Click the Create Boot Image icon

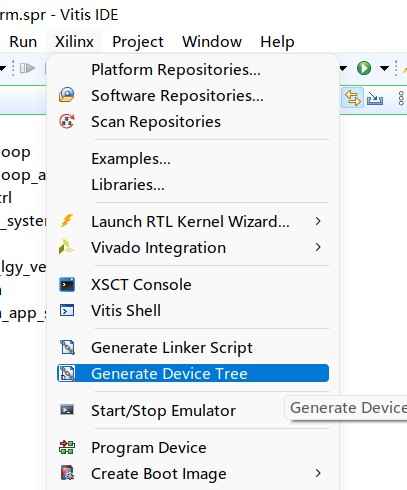(x=67, y=473)
